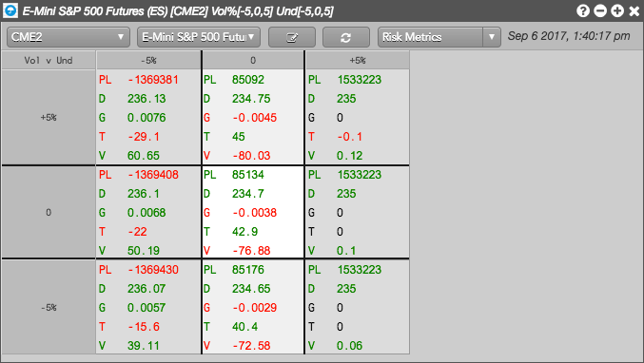This screenshot has height=363, width=644.
Task: Click vega value 60.65
Action: point(143,156)
